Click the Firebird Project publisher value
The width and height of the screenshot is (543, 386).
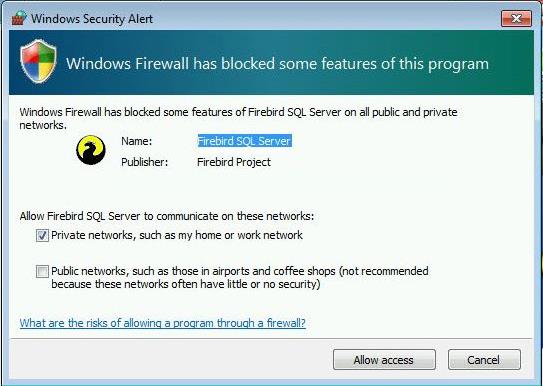[234, 162]
